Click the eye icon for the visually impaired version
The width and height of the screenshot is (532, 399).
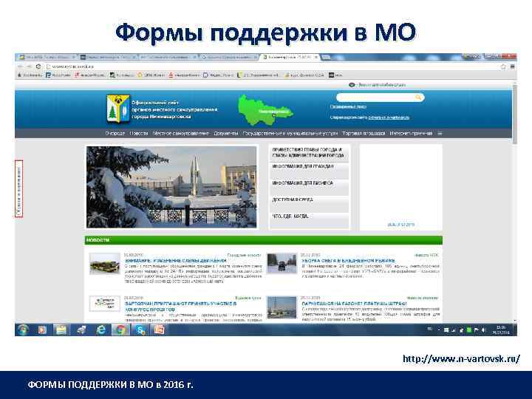coord(352,85)
